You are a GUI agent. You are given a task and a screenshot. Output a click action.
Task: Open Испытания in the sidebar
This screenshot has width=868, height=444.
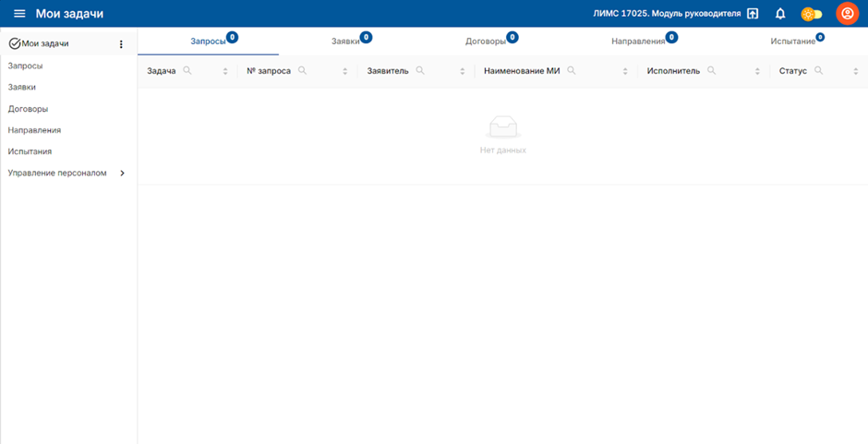(30, 151)
